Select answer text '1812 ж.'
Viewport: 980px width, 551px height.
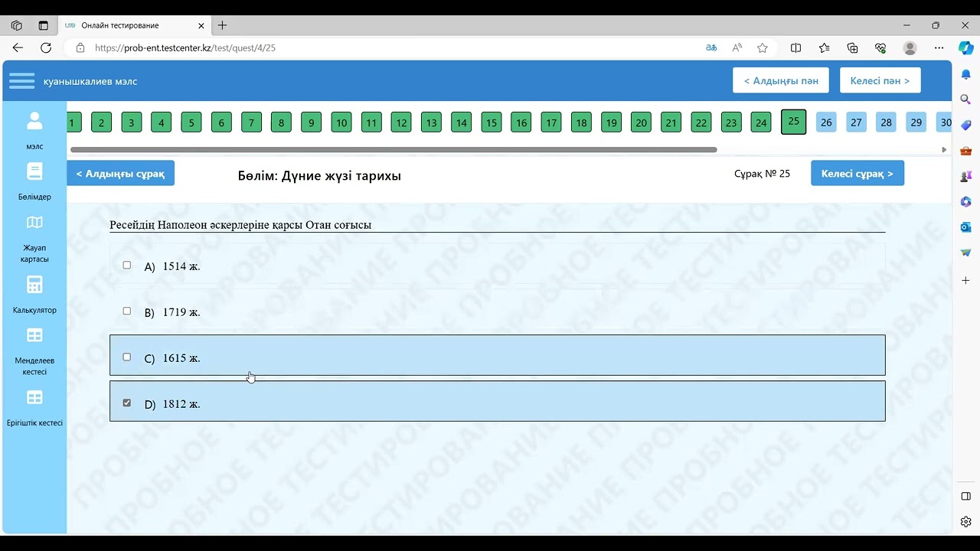pos(181,404)
